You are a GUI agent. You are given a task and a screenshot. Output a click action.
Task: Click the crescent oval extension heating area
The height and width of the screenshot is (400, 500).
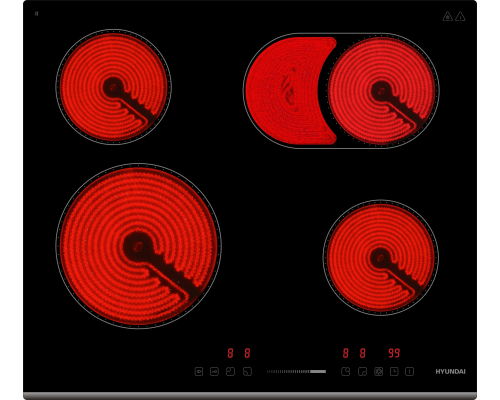tap(289, 91)
